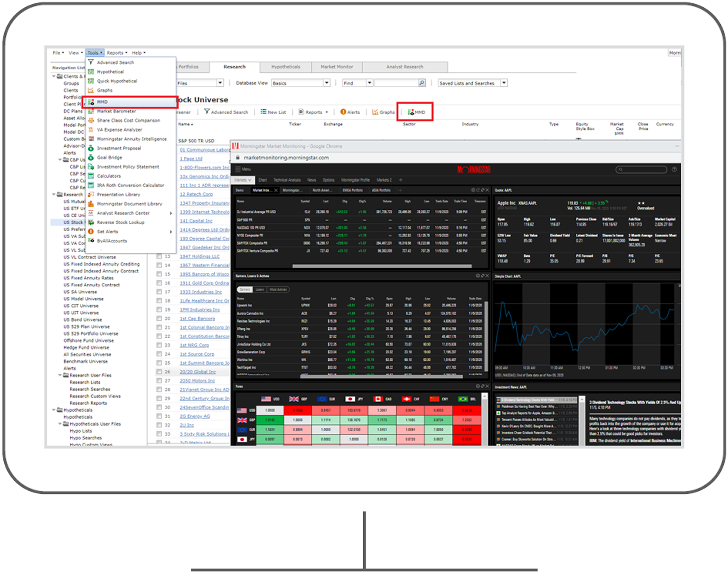Open the Markets dropdown in Market Monitoring

pyautogui.click(x=243, y=180)
